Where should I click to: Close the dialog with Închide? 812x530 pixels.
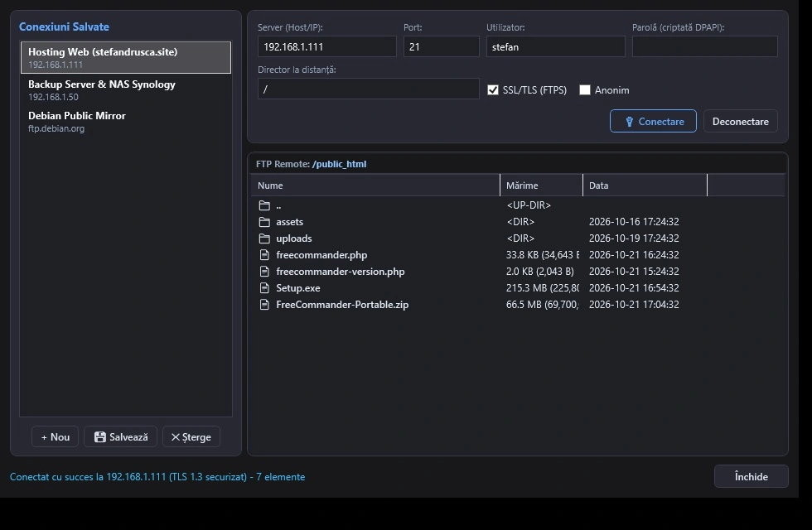[x=752, y=476]
